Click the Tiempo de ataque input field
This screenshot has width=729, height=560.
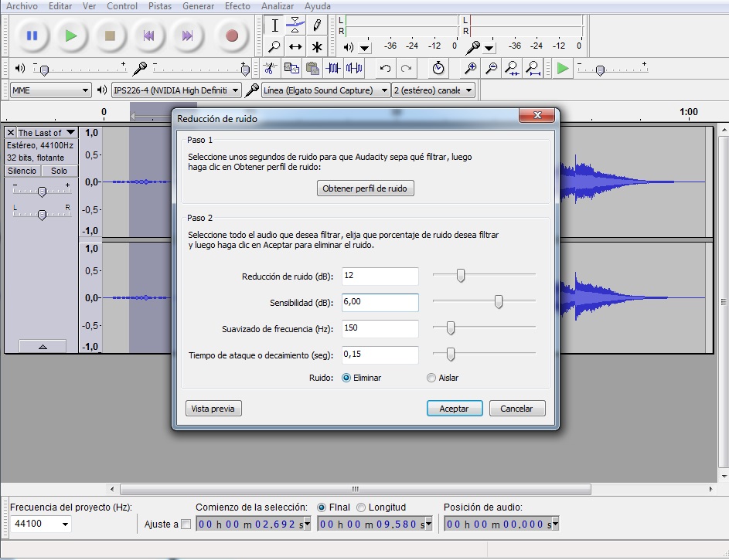(380, 355)
